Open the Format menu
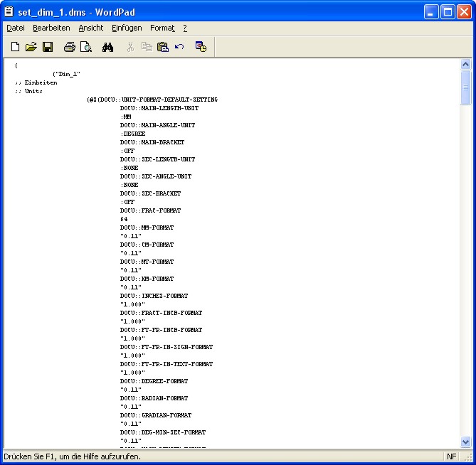The height and width of the screenshot is (465, 476). [x=162, y=28]
